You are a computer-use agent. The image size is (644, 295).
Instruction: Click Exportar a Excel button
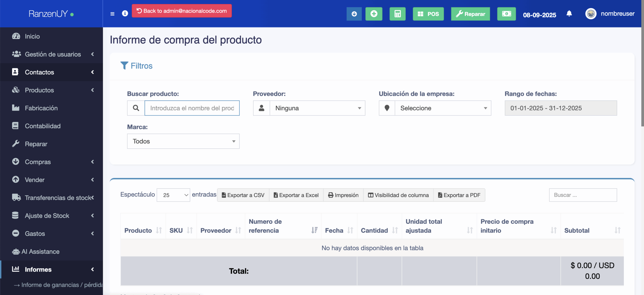[x=296, y=195]
